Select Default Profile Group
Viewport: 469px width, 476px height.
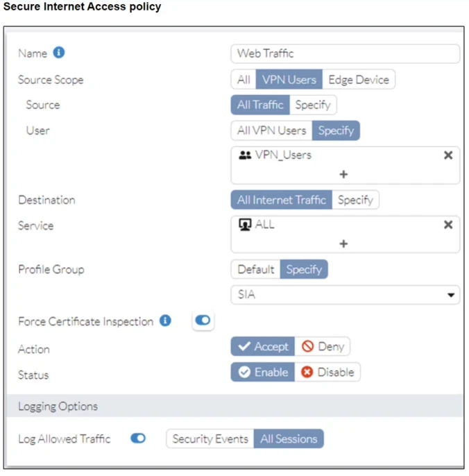[256, 269]
